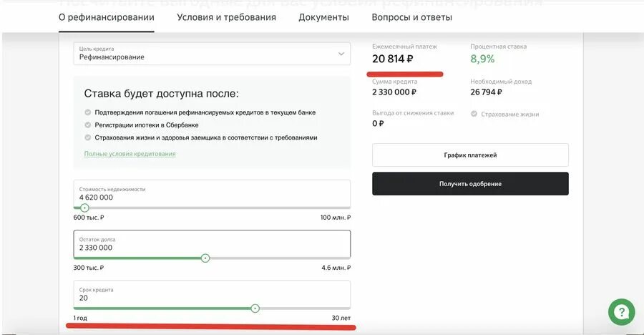Click the 600 тыс. ₽ minimum label

coord(89,218)
